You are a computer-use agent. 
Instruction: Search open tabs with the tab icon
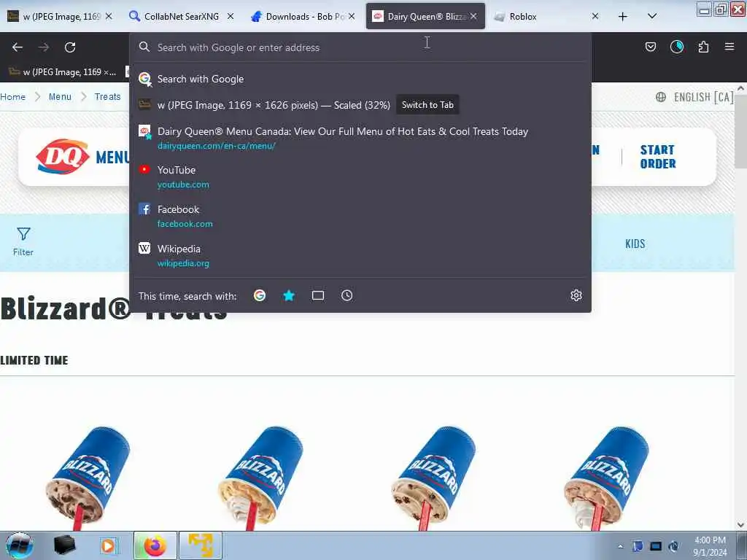(x=318, y=296)
